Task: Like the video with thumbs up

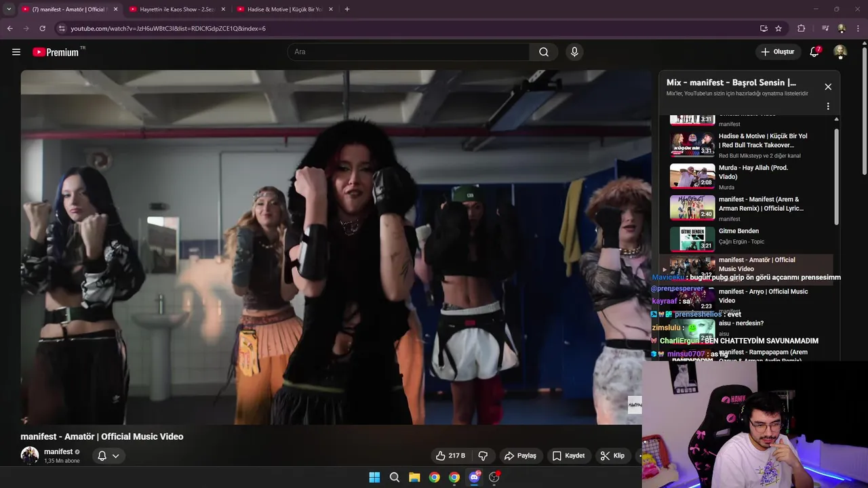Action: coord(450,456)
